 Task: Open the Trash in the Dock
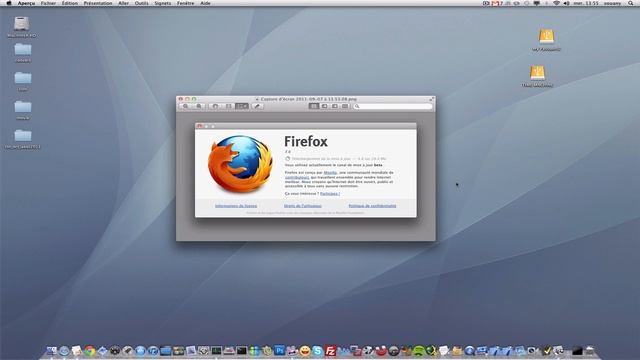590,351
